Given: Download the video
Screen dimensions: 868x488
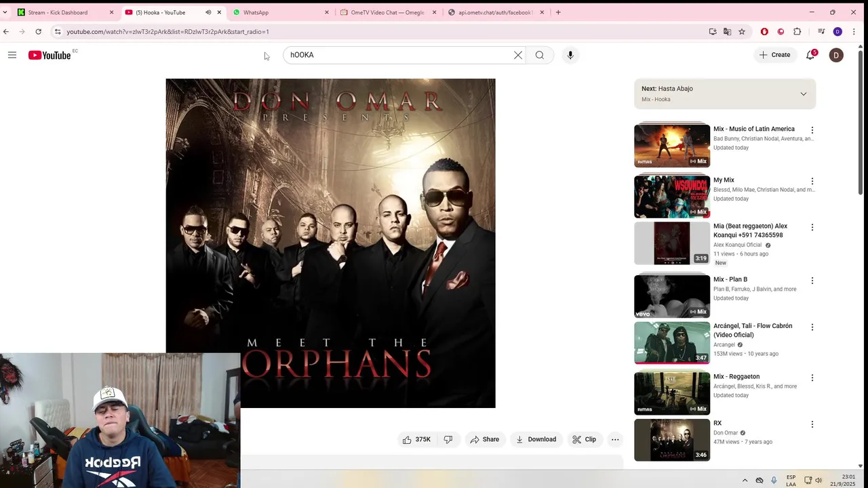Looking at the screenshot, I should pos(536,439).
